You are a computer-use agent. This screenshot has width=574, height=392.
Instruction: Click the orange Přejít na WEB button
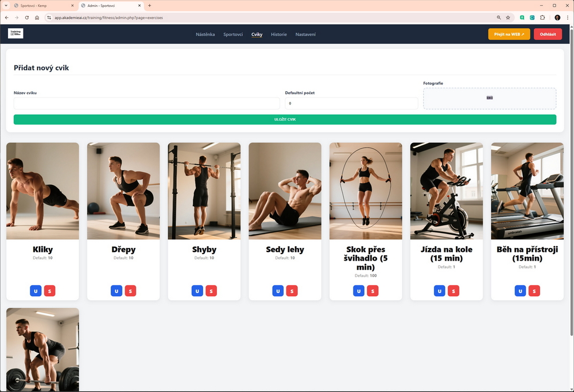click(509, 34)
